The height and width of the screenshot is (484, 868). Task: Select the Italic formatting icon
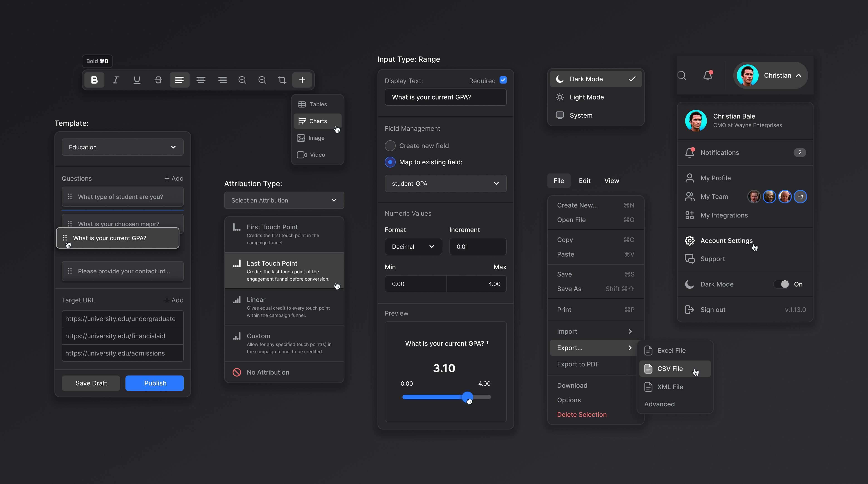pyautogui.click(x=115, y=80)
